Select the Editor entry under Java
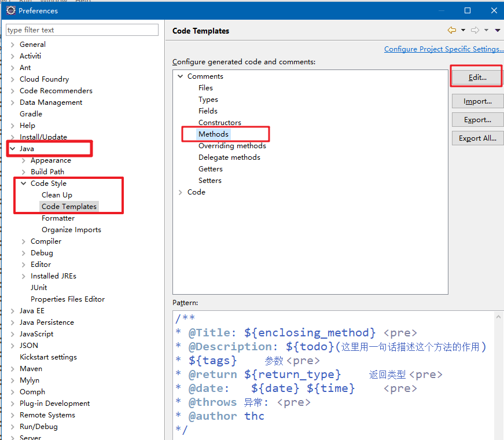Viewport: 504px width, 440px height. pyautogui.click(x=41, y=265)
